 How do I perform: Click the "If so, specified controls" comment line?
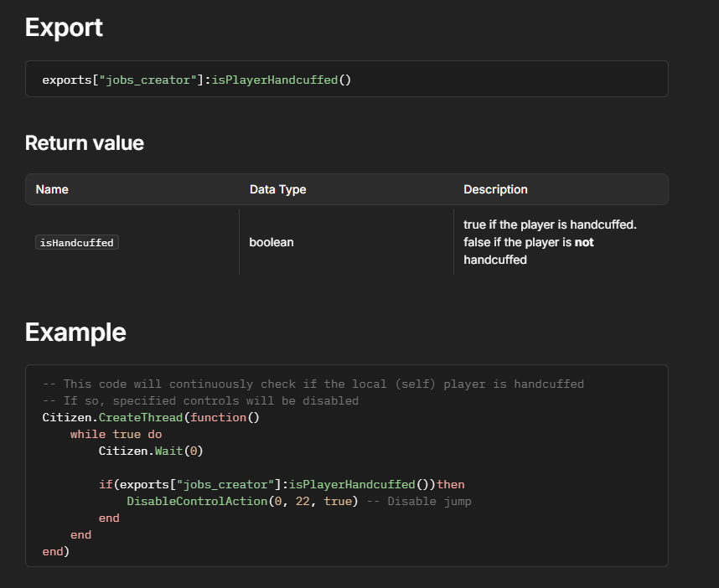pos(200,400)
